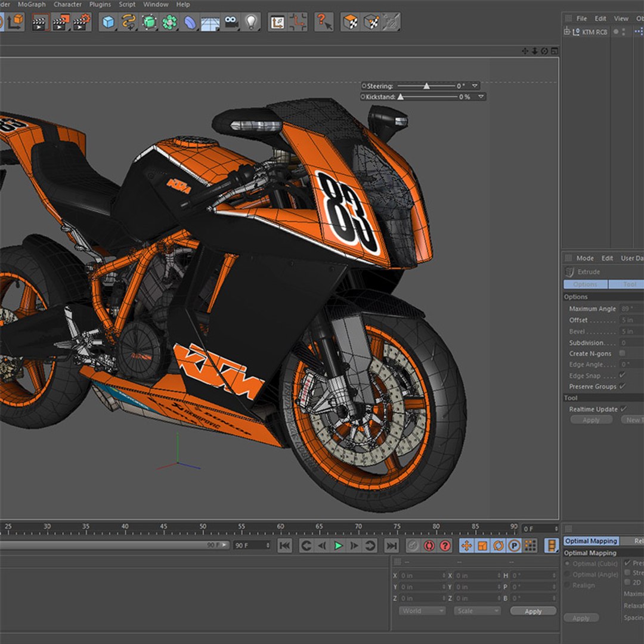Screen dimensions: 644x644
Task: Play the animation forwards
Action: 338,546
